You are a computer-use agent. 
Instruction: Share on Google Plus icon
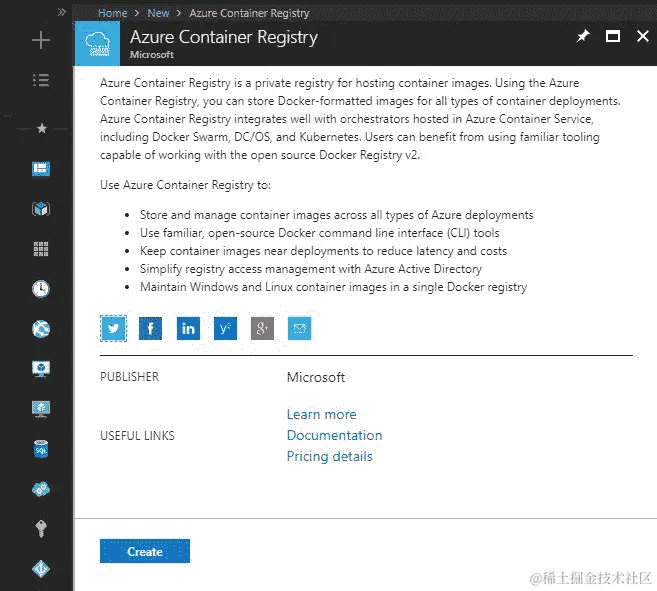click(x=262, y=328)
